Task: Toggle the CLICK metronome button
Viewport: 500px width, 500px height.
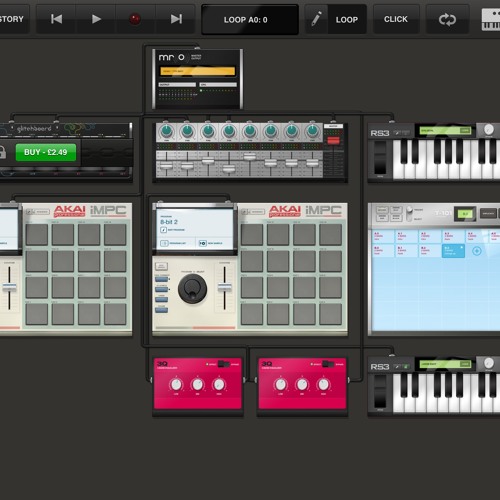Action: (396, 19)
